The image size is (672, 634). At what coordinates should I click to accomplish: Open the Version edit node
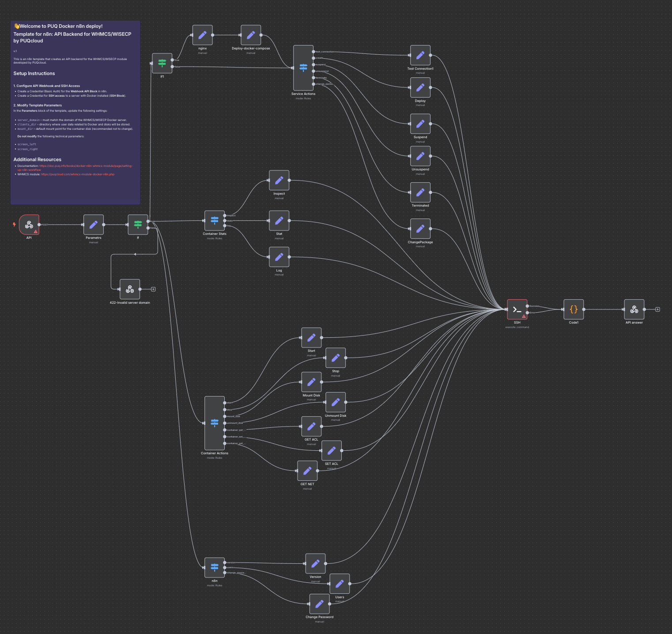[x=315, y=563]
